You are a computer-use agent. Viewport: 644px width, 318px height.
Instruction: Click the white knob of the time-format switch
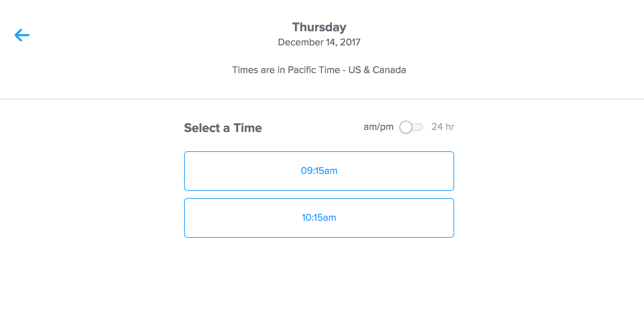pos(406,127)
